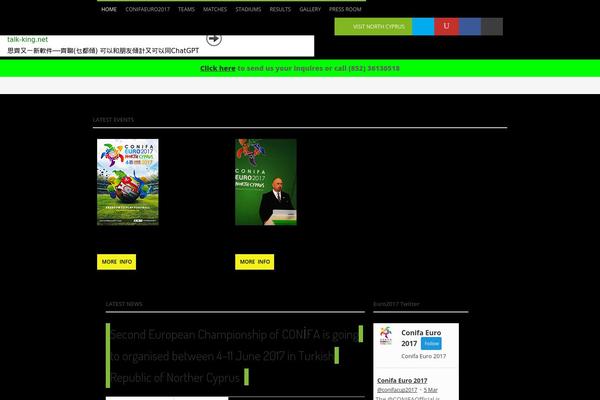Click the circular arrow icon in the ad

point(214,39)
